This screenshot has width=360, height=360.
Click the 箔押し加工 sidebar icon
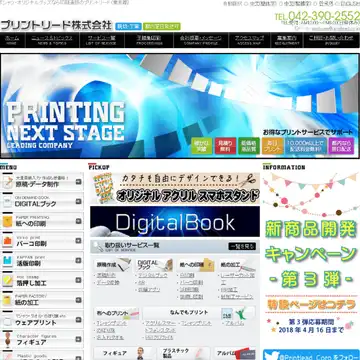[x=7, y=281]
